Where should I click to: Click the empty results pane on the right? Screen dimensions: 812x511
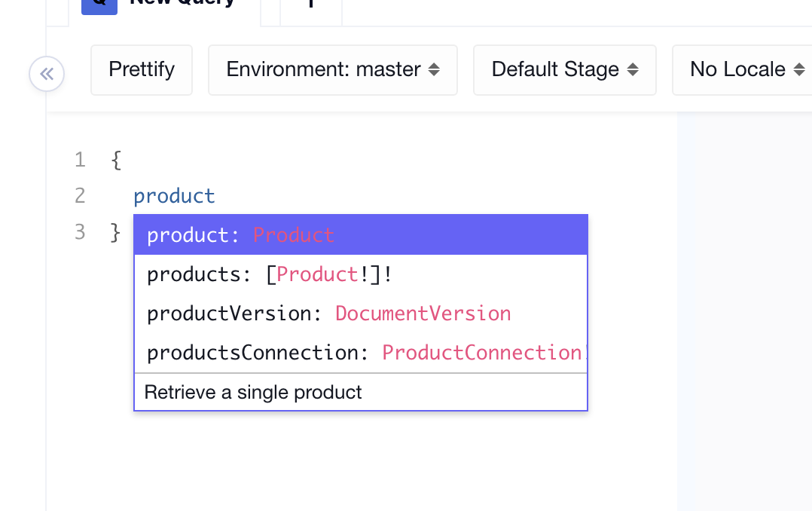[x=744, y=301]
